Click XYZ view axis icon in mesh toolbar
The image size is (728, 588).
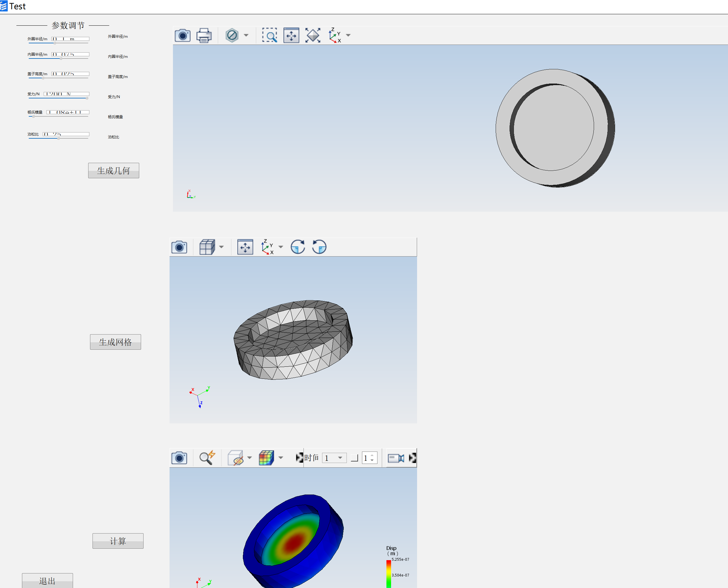point(267,247)
